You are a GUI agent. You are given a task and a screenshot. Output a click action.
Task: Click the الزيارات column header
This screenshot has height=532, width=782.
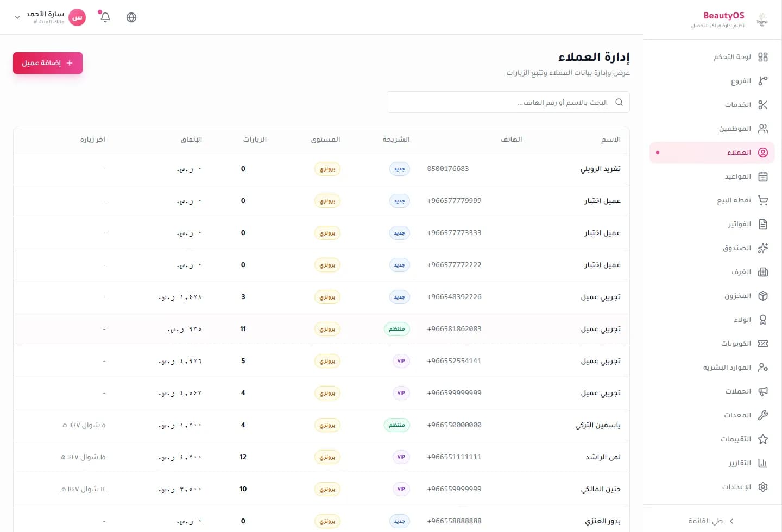point(255,140)
